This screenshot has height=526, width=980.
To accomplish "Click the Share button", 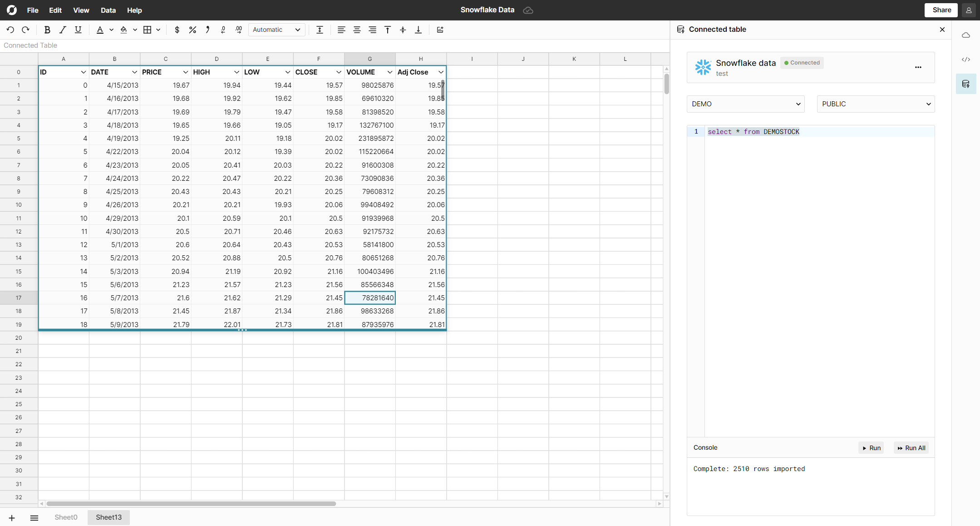I will pyautogui.click(x=941, y=10).
